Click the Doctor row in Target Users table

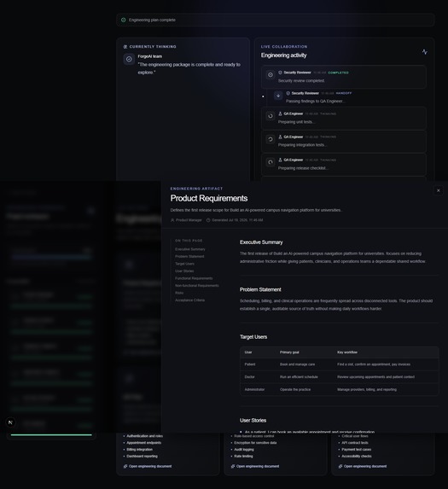click(x=339, y=376)
